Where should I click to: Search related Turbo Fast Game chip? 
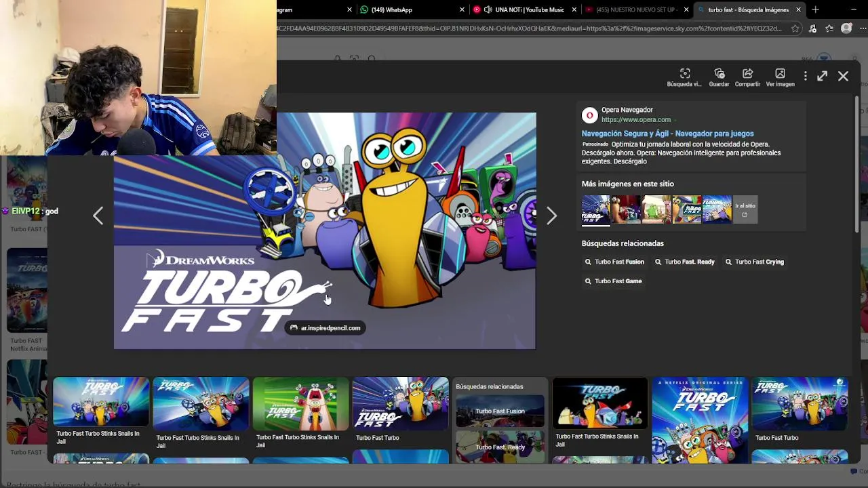click(x=613, y=281)
